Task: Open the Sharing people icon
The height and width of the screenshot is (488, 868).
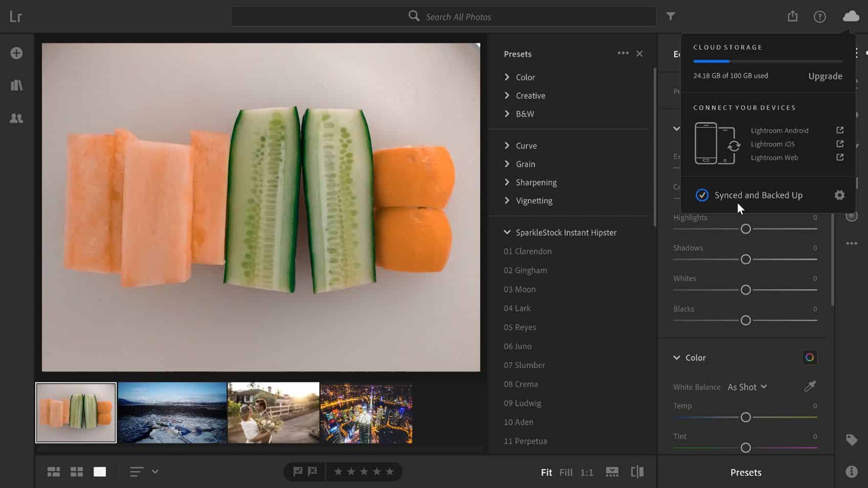Action: coord(16,118)
